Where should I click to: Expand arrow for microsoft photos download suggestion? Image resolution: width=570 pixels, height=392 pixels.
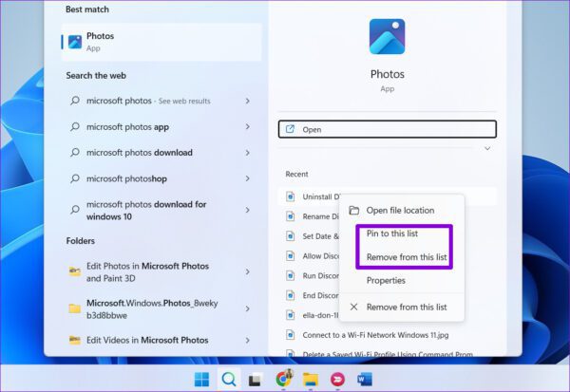pos(248,153)
